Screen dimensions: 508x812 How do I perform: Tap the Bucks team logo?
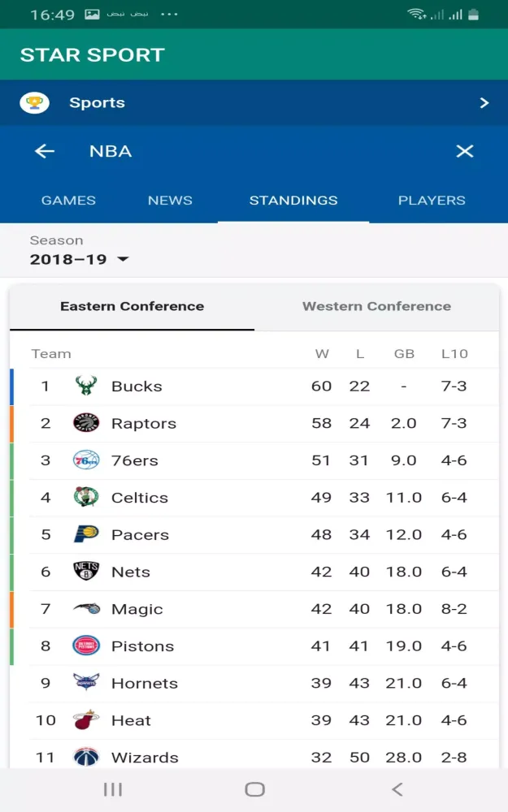point(85,386)
